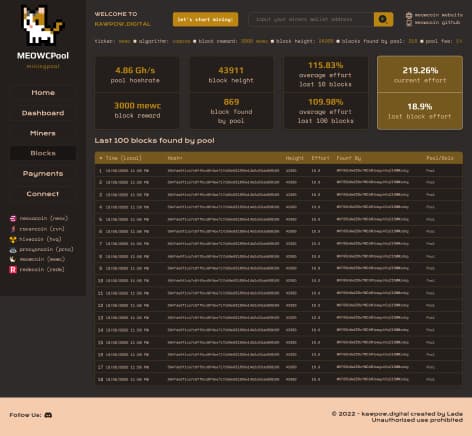Click the pink neoxacoin coin icon

click(13, 219)
